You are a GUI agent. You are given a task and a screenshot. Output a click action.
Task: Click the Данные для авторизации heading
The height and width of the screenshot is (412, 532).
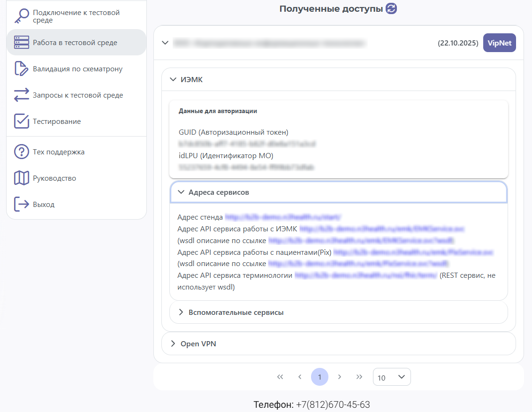[x=218, y=111]
